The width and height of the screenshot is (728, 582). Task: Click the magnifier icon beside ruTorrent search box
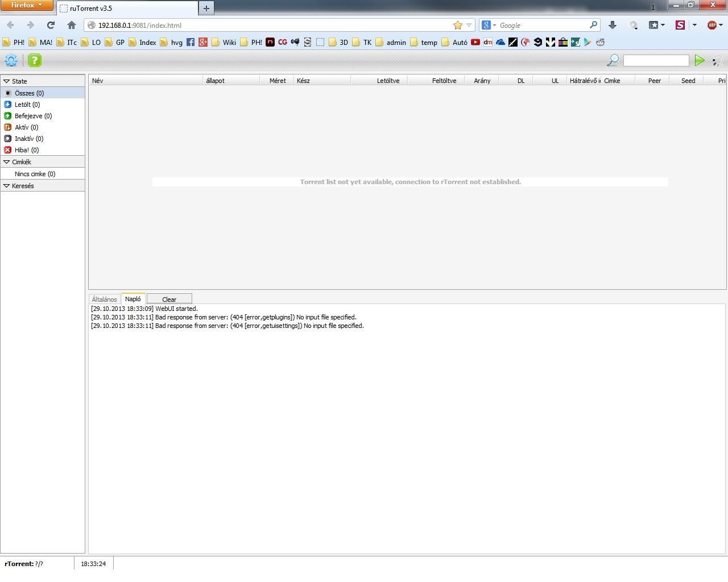click(x=613, y=60)
